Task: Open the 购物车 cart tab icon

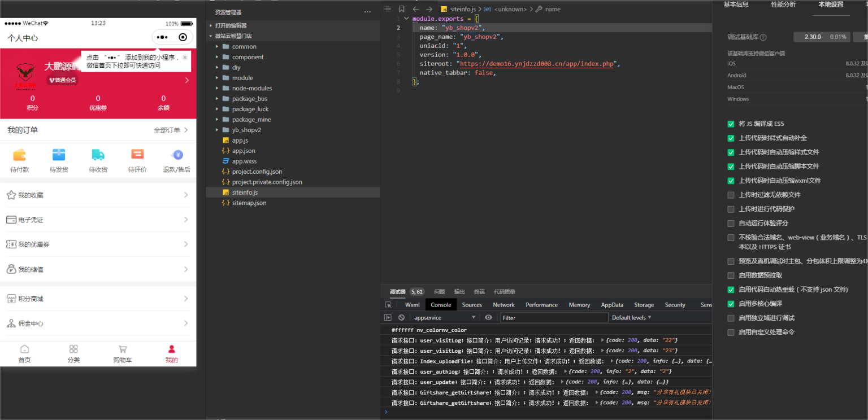Action: coord(123,349)
